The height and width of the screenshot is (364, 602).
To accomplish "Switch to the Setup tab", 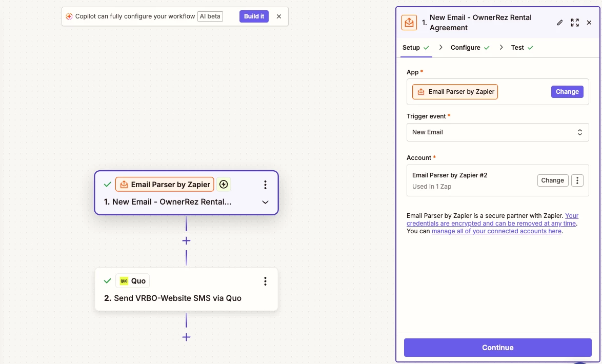I will coord(416,48).
